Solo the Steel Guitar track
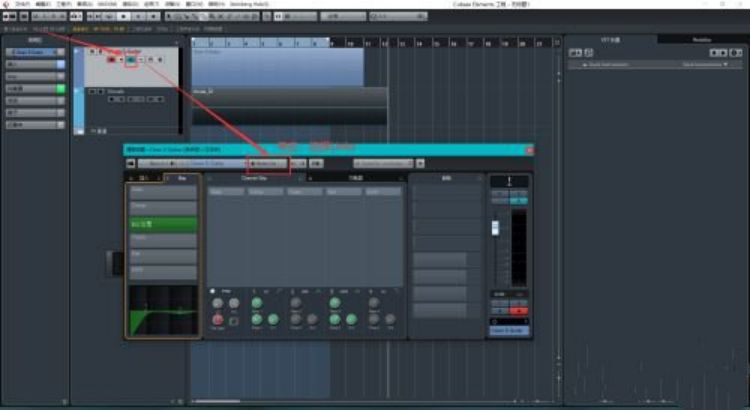 click(x=100, y=51)
